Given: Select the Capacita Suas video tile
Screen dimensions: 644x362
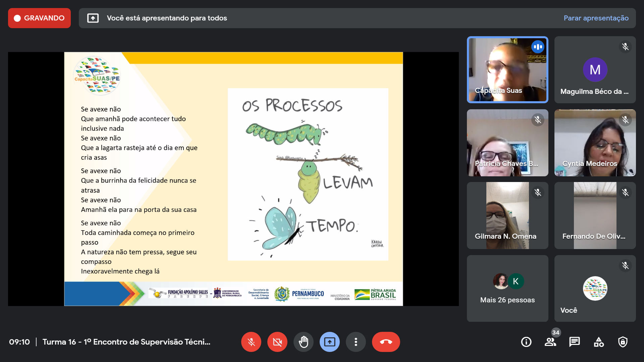Looking at the screenshot, I should 507,70.
